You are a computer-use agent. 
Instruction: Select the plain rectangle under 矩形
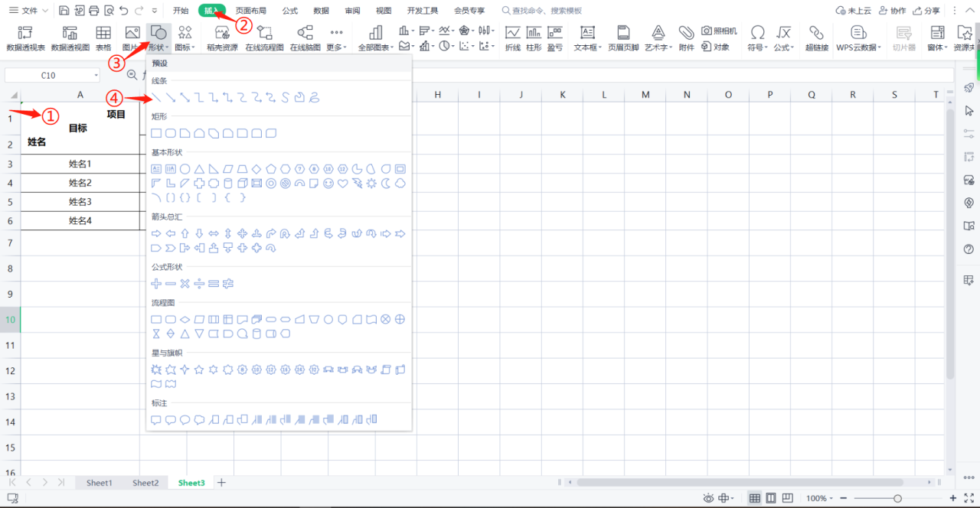coord(156,133)
